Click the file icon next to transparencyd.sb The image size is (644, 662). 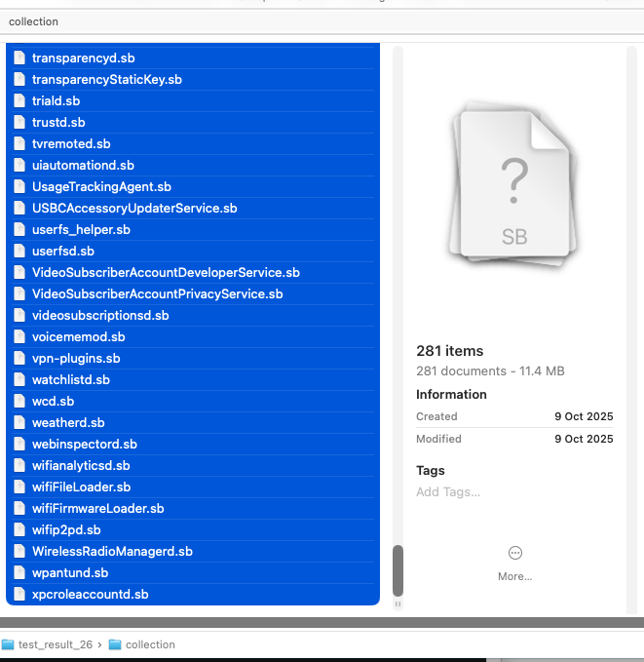tap(19, 58)
